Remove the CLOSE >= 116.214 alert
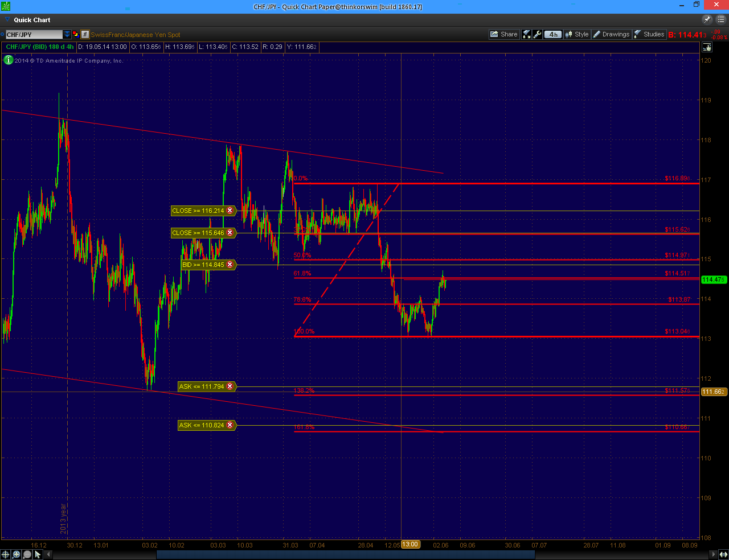 pos(230,211)
